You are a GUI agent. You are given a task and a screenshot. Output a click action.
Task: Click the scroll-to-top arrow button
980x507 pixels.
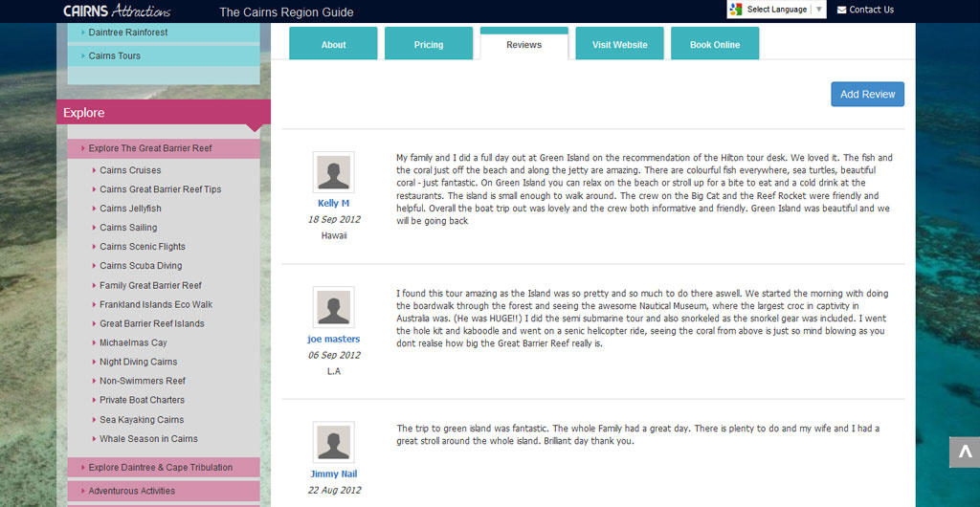click(x=964, y=452)
